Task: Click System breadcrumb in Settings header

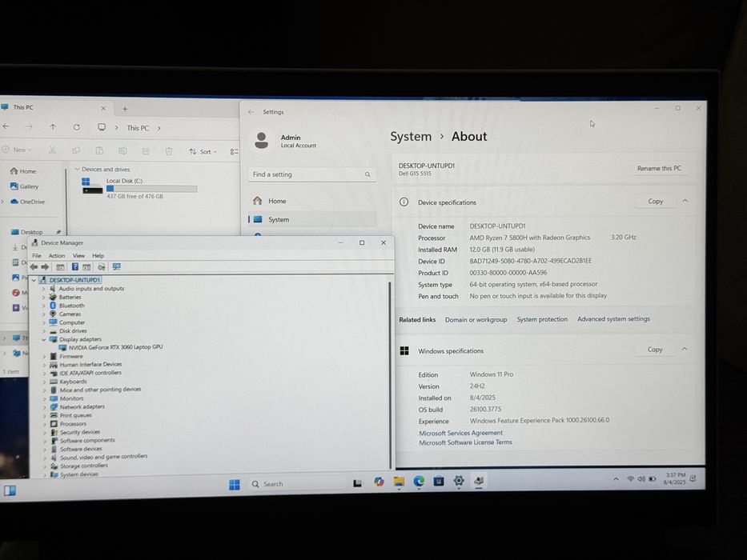Action: click(x=411, y=136)
